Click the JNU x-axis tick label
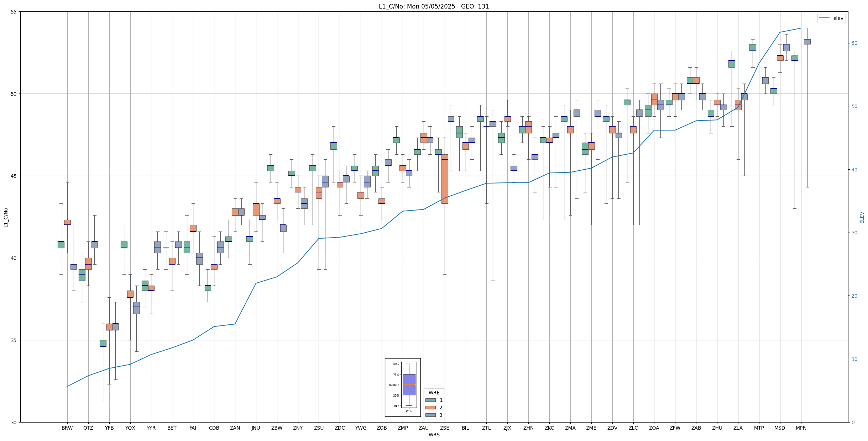 tap(256, 428)
